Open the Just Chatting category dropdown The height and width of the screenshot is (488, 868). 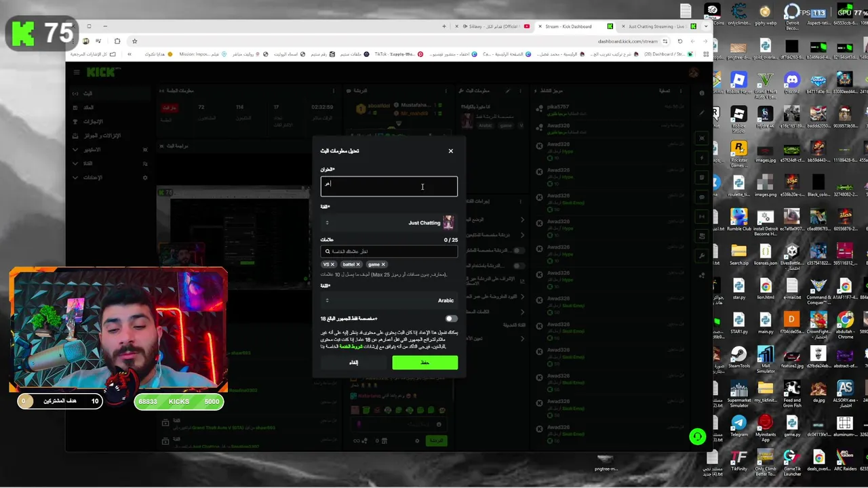[389, 222]
